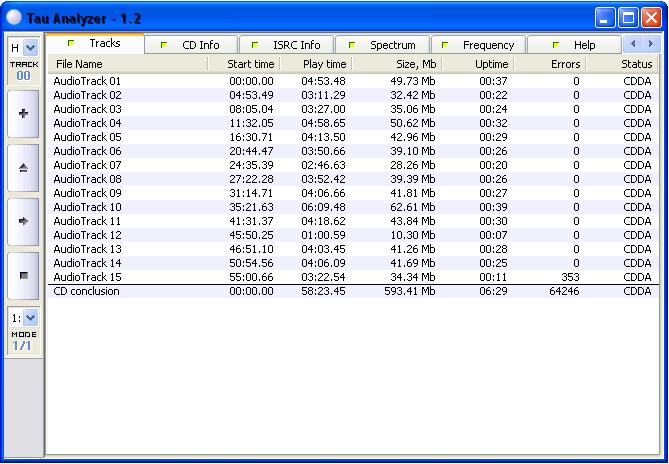Screen dimensions: 669x464
Task: Select the AudioTrack 08 row
Action: pos(353,179)
